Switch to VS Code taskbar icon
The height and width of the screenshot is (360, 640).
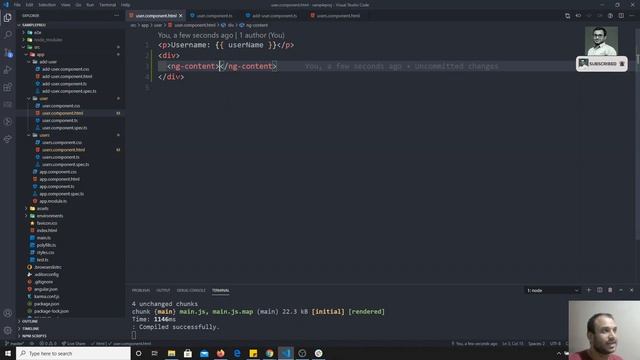(286, 353)
